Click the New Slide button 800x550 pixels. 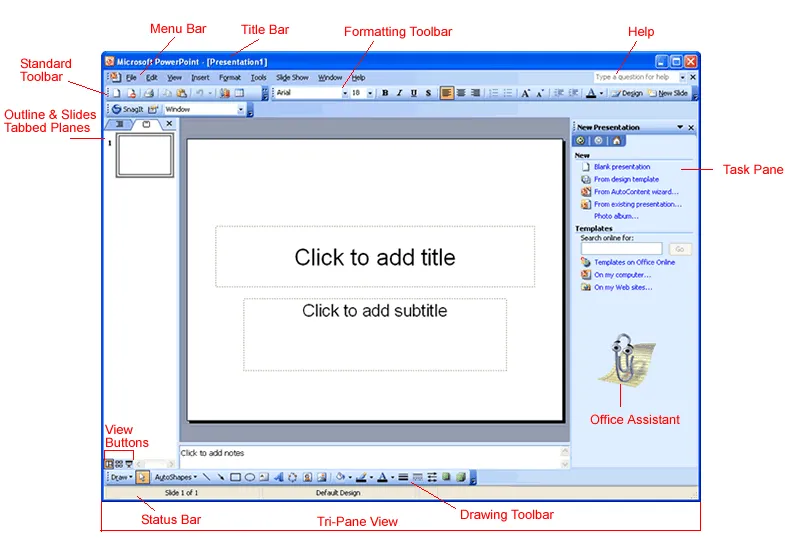[x=668, y=93]
